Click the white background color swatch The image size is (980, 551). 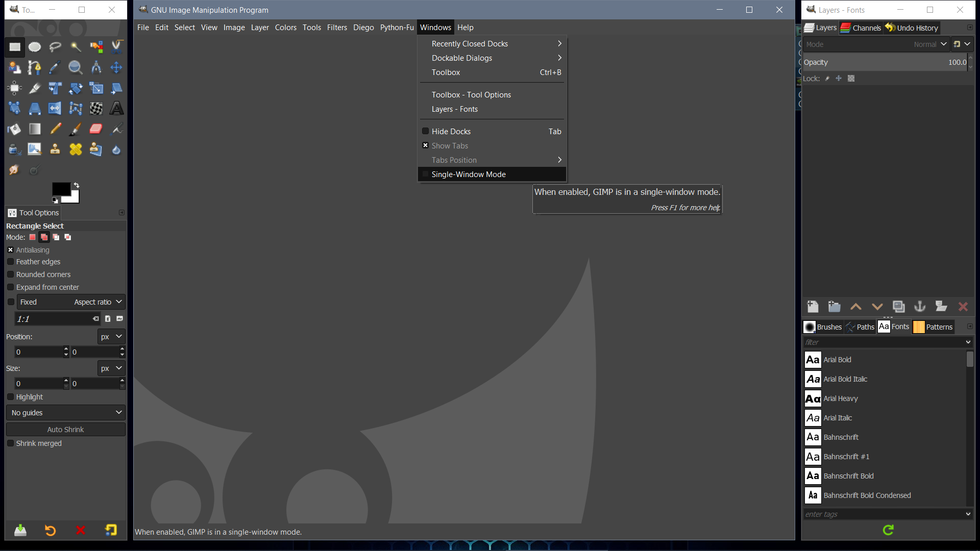(74, 198)
